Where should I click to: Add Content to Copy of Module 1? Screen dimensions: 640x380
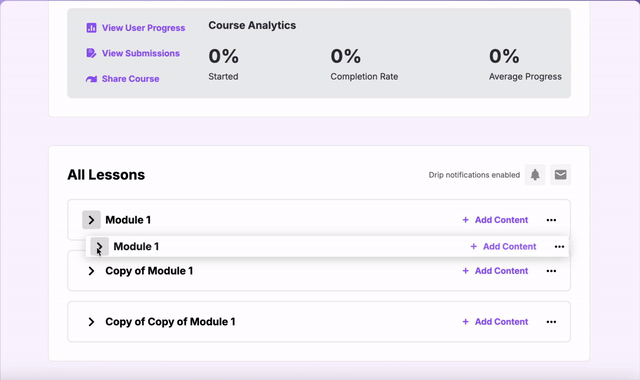pos(495,271)
